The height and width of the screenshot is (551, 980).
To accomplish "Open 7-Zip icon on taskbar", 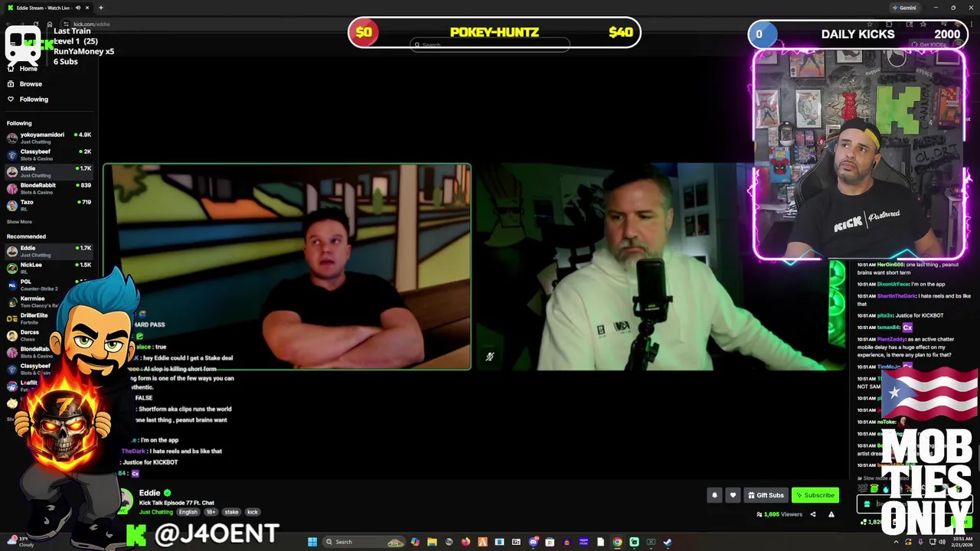I will (x=516, y=542).
